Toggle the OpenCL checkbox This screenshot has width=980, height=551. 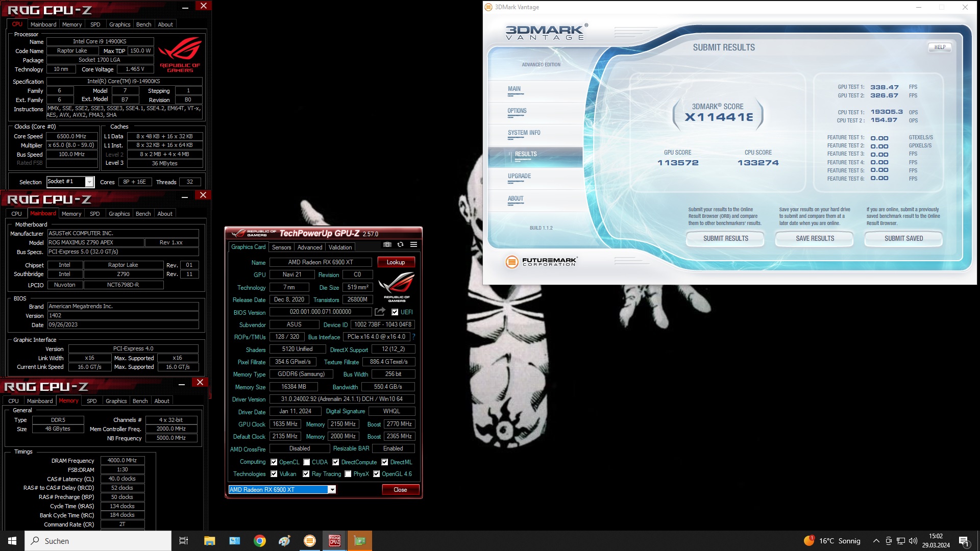pyautogui.click(x=274, y=462)
